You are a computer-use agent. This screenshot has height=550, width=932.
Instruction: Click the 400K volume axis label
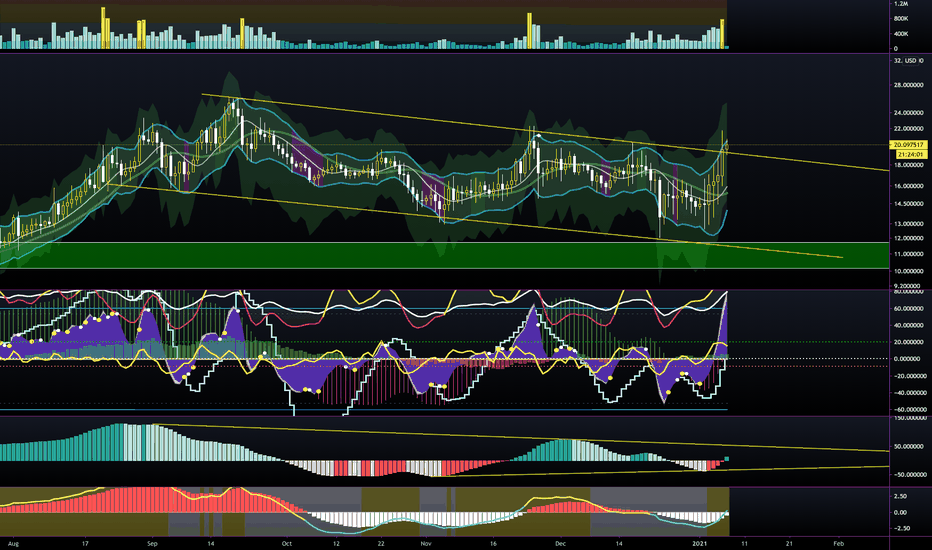[901, 34]
